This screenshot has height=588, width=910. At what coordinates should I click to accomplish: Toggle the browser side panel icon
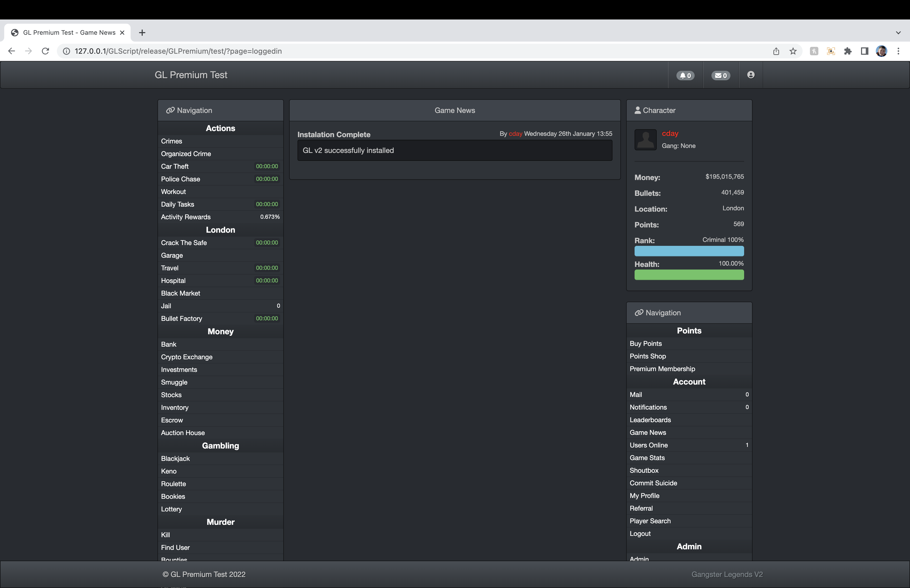click(x=864, y=51)
